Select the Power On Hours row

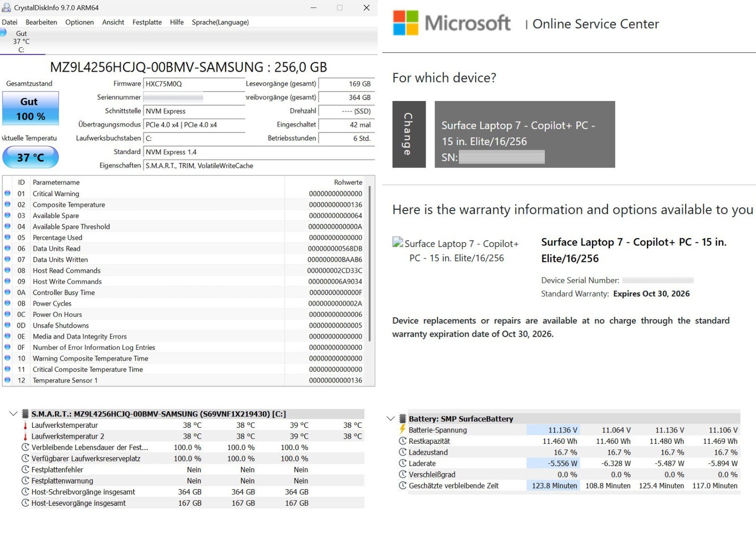pos(184,314)
